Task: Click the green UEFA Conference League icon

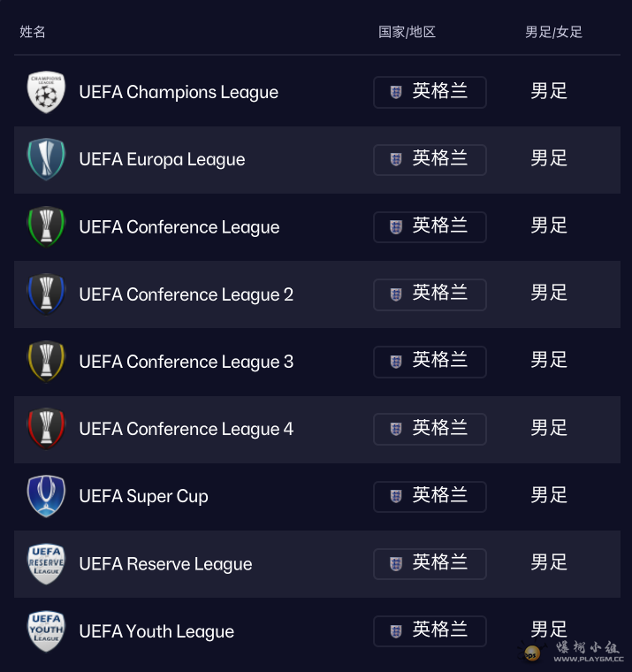Action: [46, 227]
